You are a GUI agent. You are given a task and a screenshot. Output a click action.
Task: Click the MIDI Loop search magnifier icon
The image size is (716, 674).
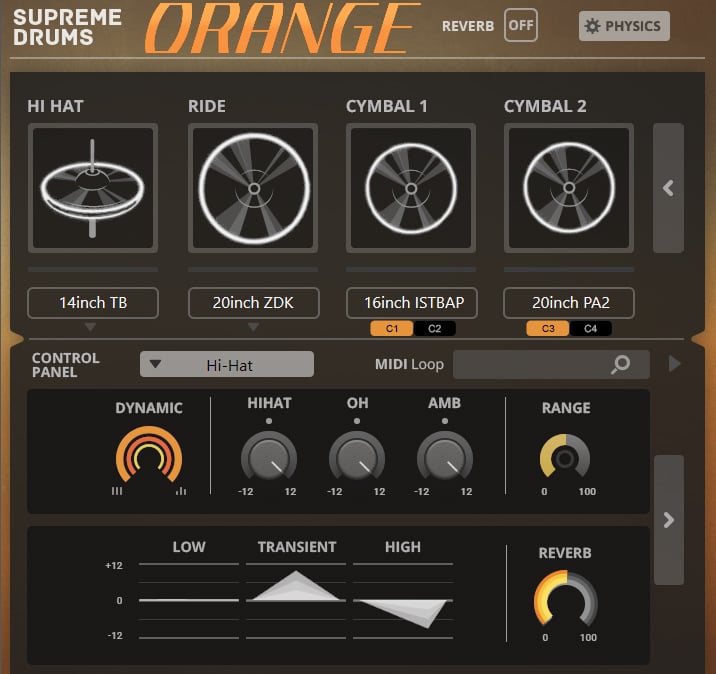pos(621,365)
